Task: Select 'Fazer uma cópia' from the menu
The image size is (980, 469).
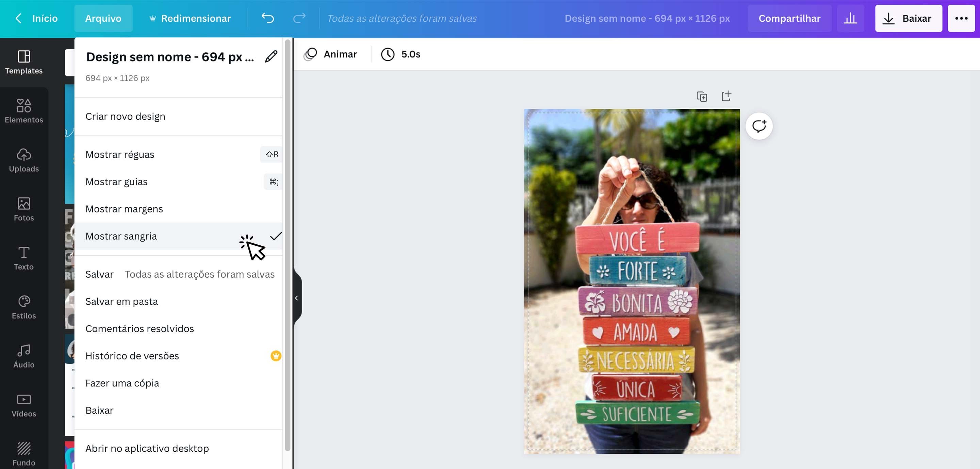Action: click(x=122, y=383)
